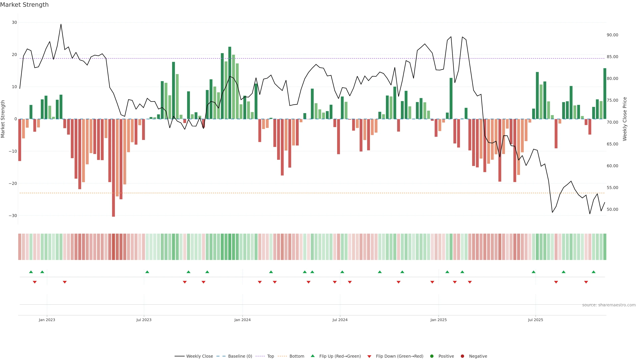Click red Negative circle legend icon
The height and width of the screenshot is (362, 644).
(462, 356)
